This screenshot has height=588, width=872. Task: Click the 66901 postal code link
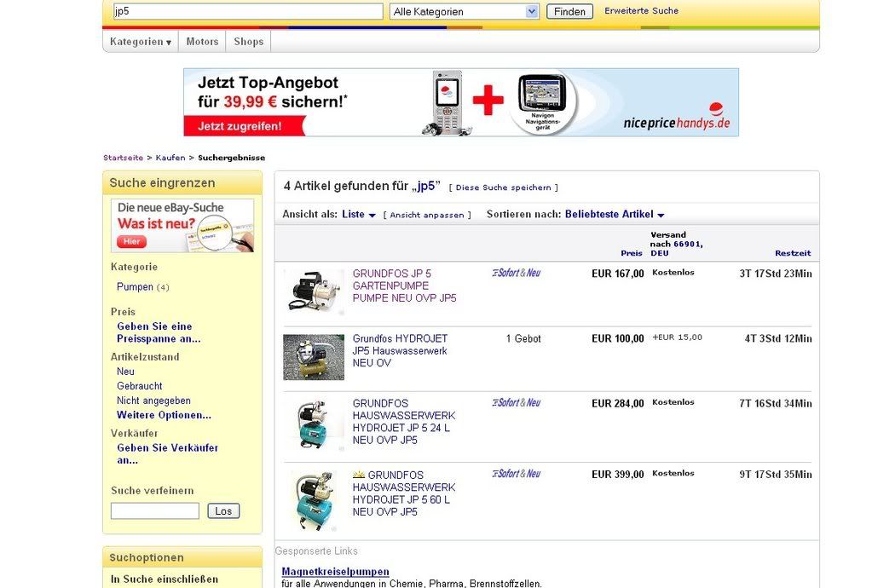coord(687,244)
